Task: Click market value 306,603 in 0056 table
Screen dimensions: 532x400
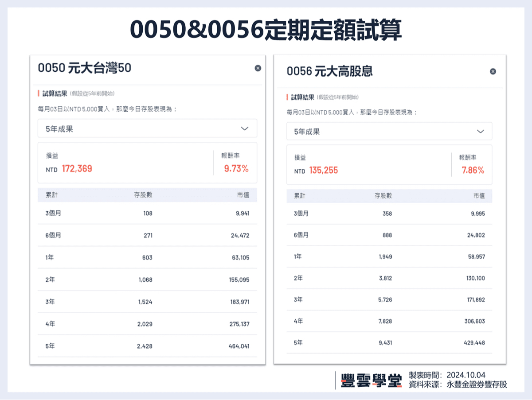Action: pos(474,321)
